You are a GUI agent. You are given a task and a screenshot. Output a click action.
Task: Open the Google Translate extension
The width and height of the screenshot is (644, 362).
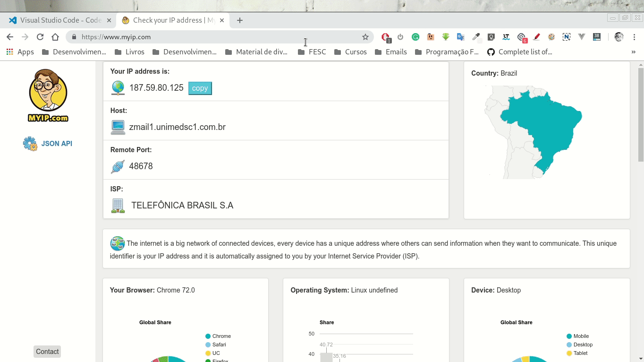pyautogui.click(x=461, y=37)
